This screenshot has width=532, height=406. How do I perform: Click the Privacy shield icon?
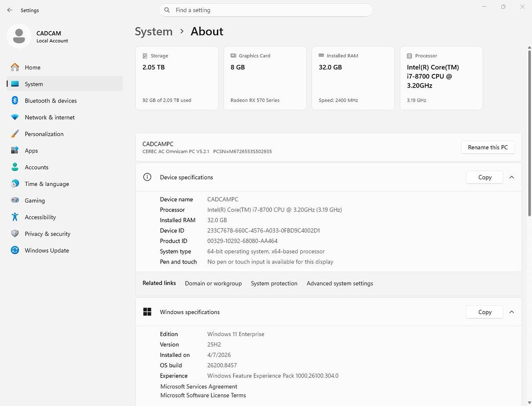coord(14,234)
